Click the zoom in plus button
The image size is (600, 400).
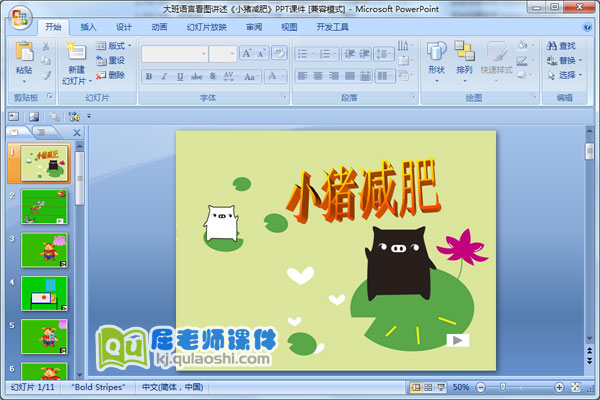559,388
